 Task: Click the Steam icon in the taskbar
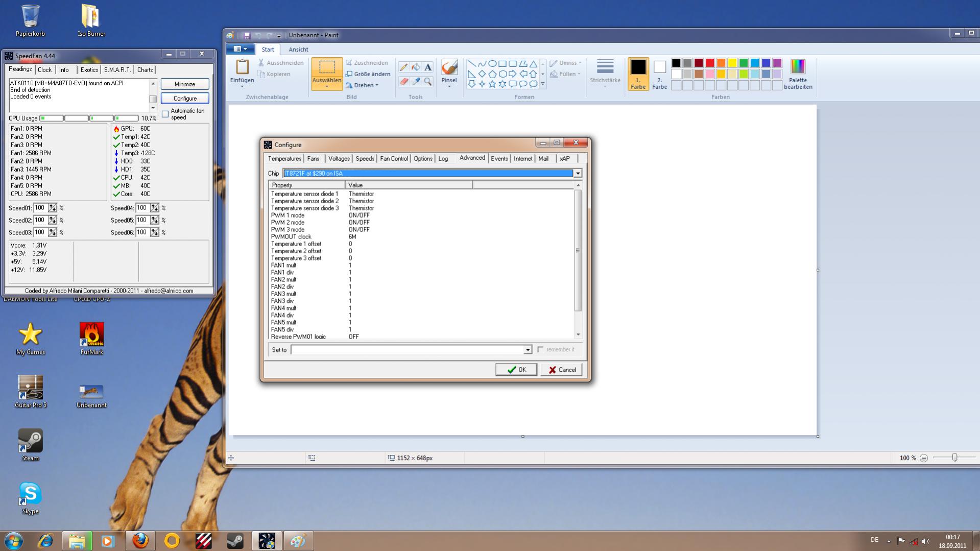pyautogui.click(x=235, y=540)
